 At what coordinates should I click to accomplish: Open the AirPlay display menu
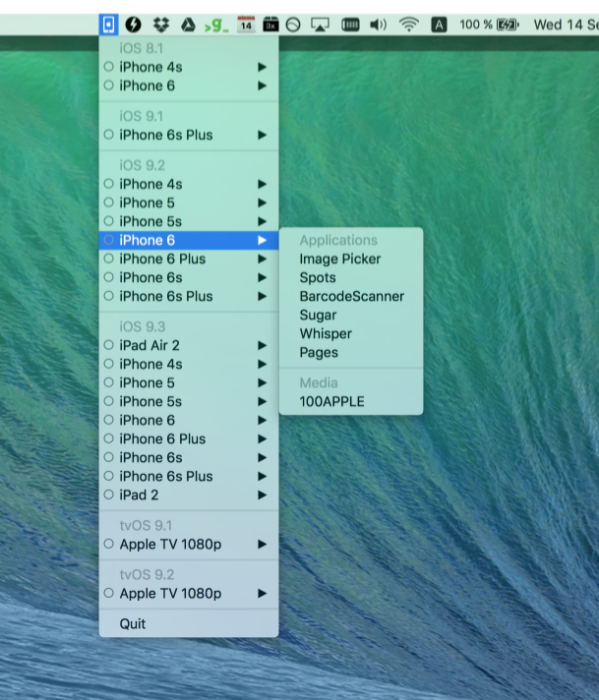[320, 25]
